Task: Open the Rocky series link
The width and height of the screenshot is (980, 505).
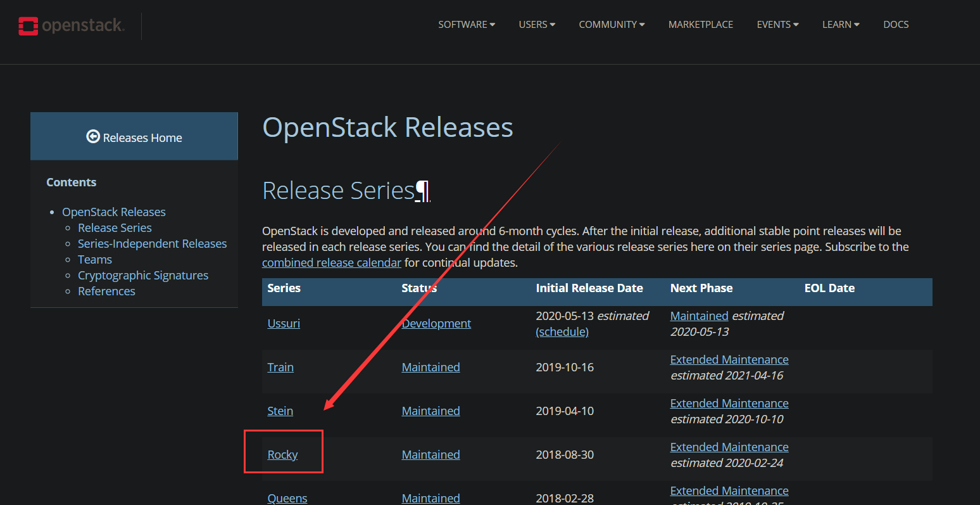Action: pos(282,454)
